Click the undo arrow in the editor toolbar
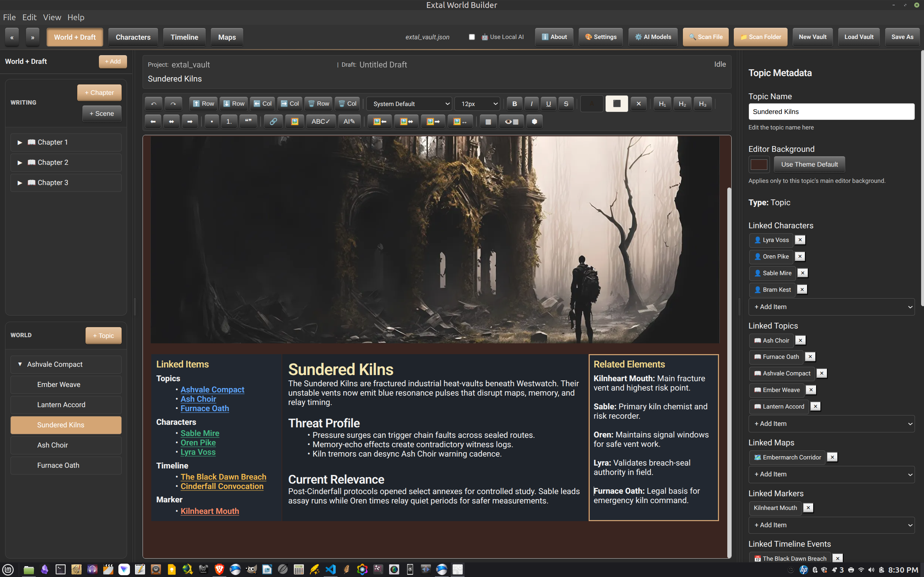924x577 pixels. tap(153, 104)
